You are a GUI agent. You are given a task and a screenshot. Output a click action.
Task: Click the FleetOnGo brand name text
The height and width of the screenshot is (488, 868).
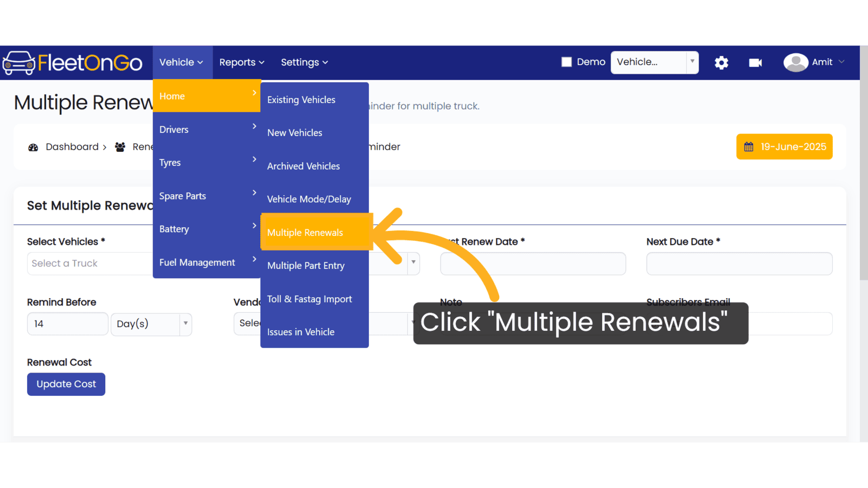coord(90,63)
